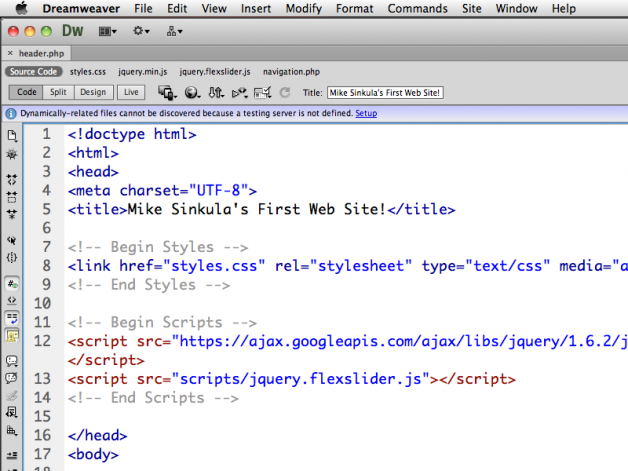The image size is (628, 471).
Task: Click line number 12 in the gutter
Action: tap(42, 341)
